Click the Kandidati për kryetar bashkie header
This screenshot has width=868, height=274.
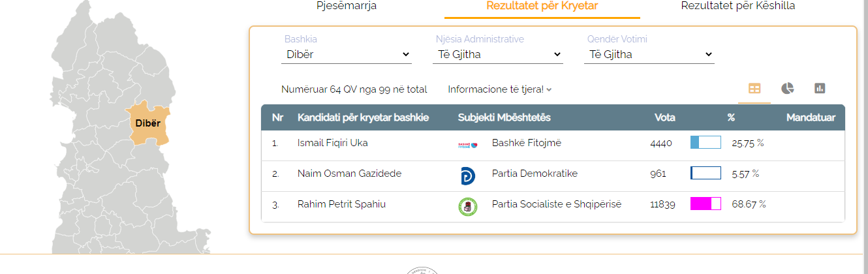363,118
